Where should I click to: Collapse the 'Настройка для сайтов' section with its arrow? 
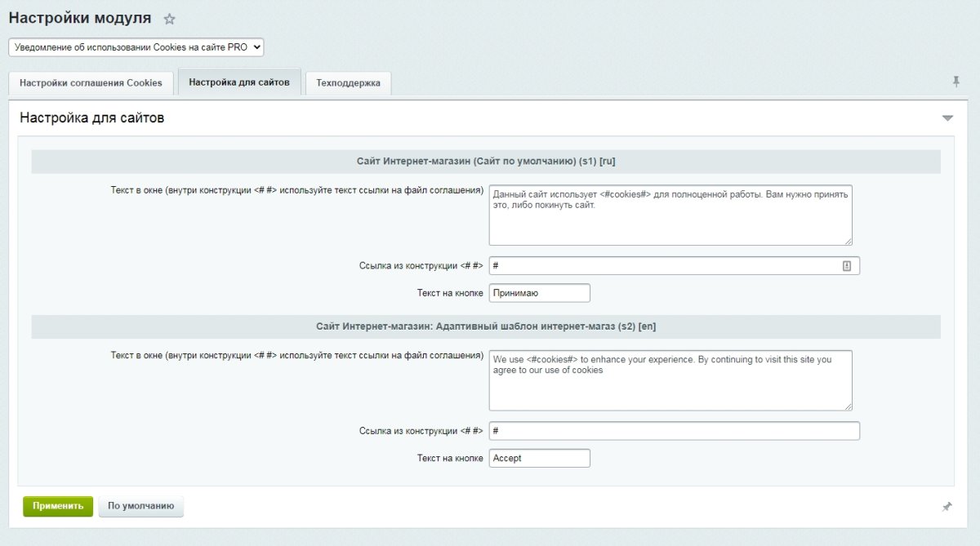click(x=947, y=118)
